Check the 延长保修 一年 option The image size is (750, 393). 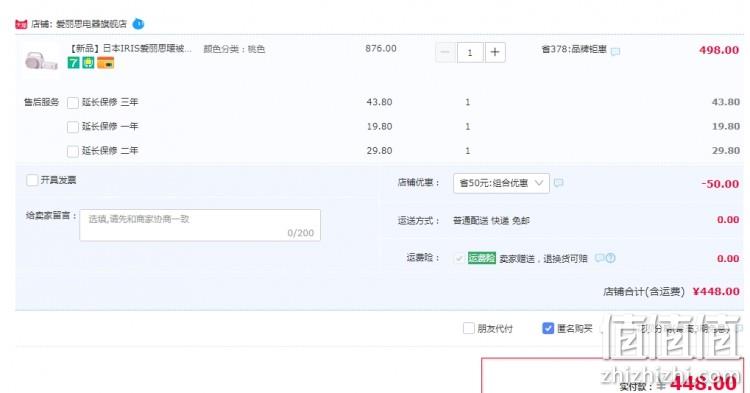pos(73,127)
